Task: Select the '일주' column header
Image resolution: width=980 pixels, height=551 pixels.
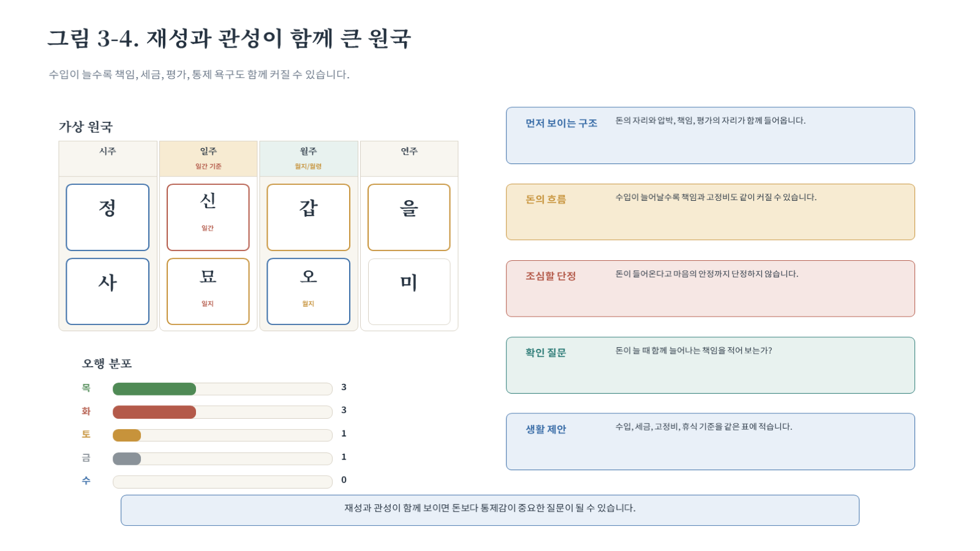Action: pyautogui.click(x=208, y=159)
